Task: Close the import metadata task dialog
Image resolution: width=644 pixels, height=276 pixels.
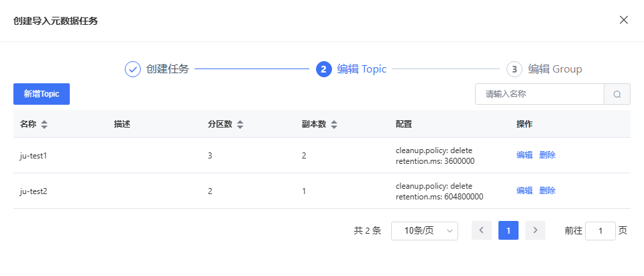Action: click(624, 20)
